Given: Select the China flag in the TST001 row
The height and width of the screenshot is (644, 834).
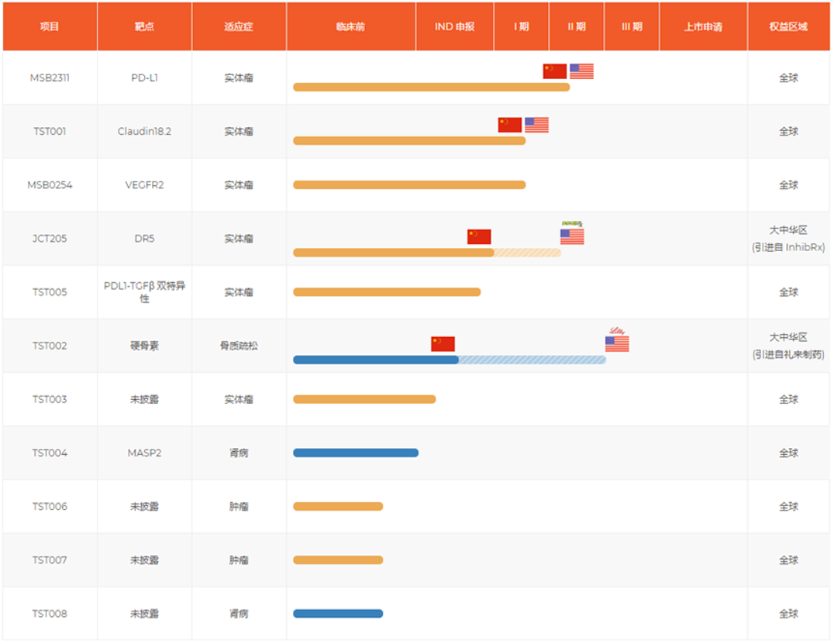Looking at the screenshot, I should [x=509, y=125].
